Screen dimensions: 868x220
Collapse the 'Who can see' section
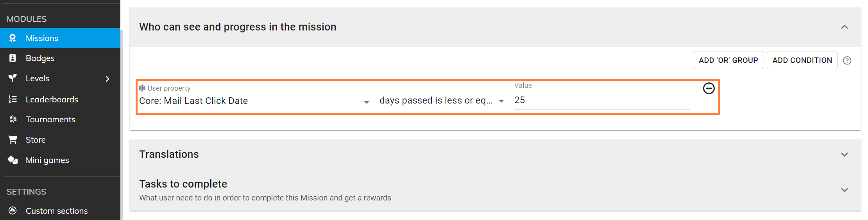point(844,27)
